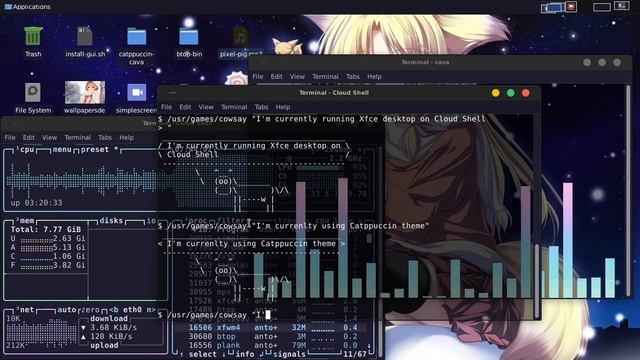This screenshot has width=640, height=360.
Task: Close the Cloud Shell terminal with red button
Action: coord(526,93)
